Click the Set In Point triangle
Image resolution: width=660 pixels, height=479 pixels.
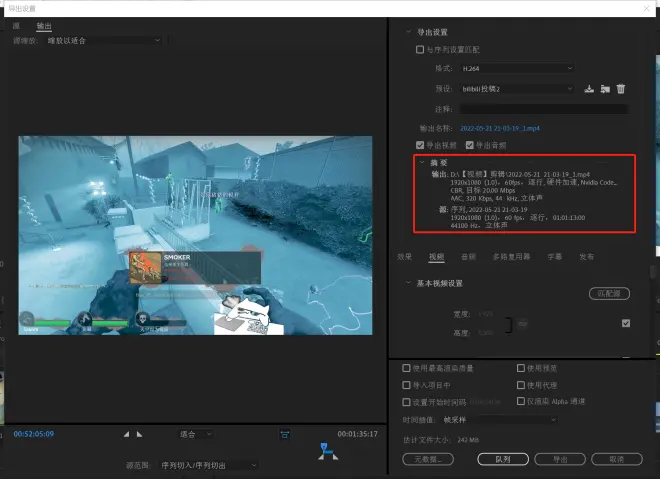click(x=126, y=434)
